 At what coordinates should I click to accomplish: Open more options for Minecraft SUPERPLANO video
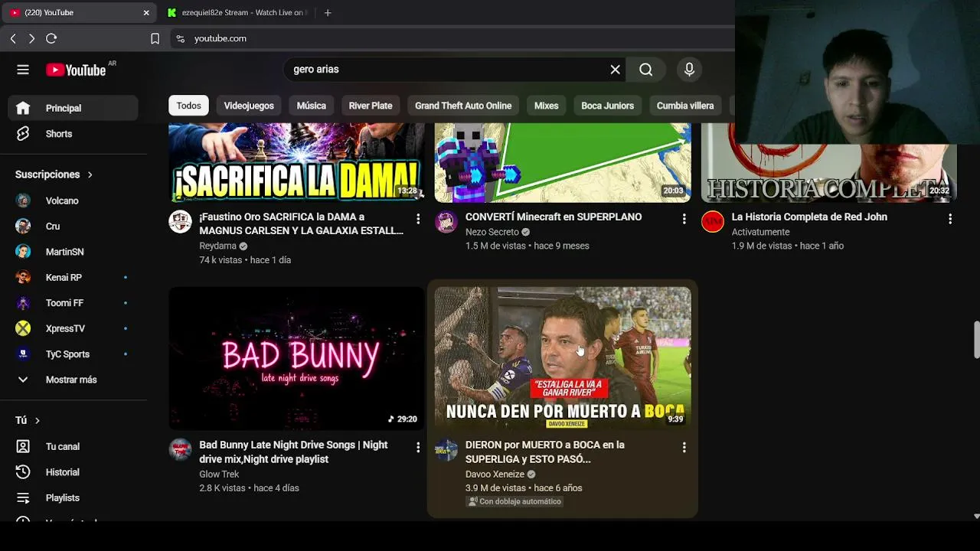point(684,219)
